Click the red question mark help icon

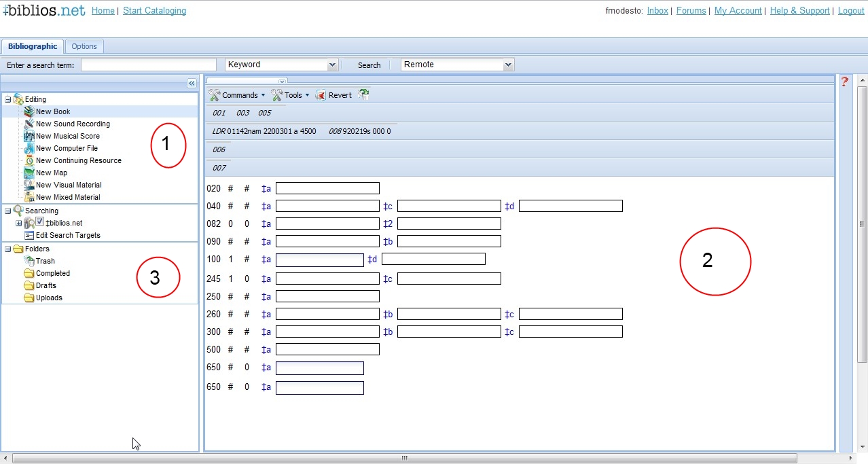pos(845,82)
